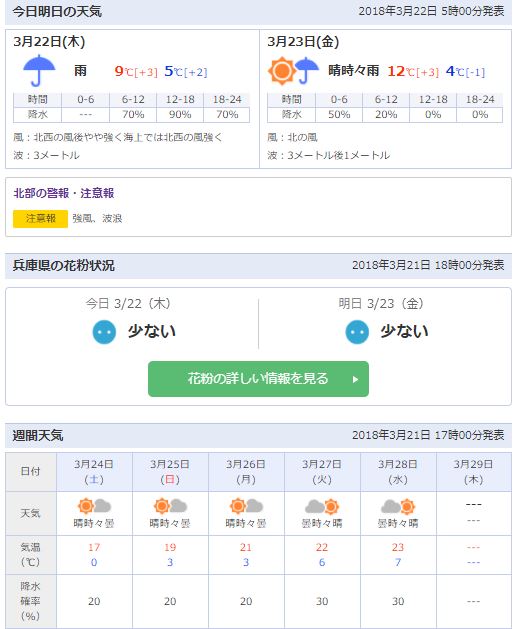Select the 3月29日 (木) column header

(474, 472)
